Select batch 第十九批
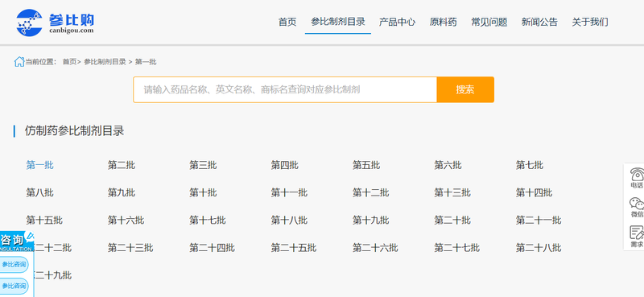The width and height of the screenshot is (644, 297). click(x=371, y=221)
